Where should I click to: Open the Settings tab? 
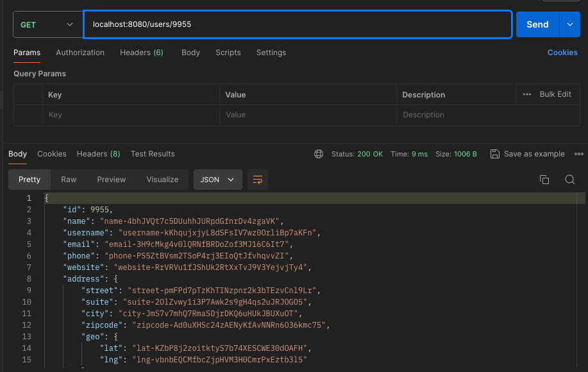pyautogui.click(x=271, y=53)
